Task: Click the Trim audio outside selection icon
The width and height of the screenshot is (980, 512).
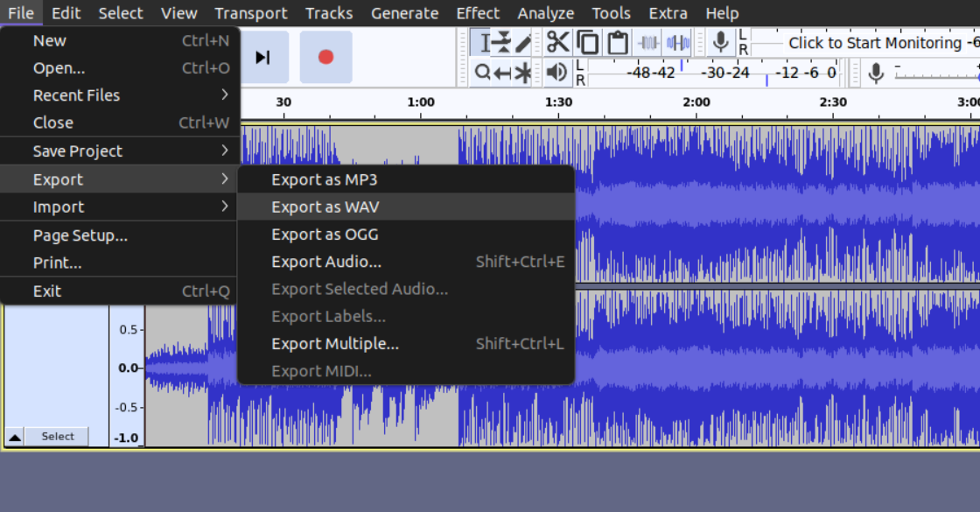Action: point(648,43)
